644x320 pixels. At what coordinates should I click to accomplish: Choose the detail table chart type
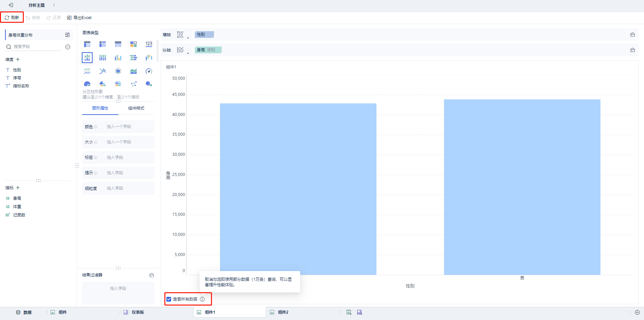(118, 44)
